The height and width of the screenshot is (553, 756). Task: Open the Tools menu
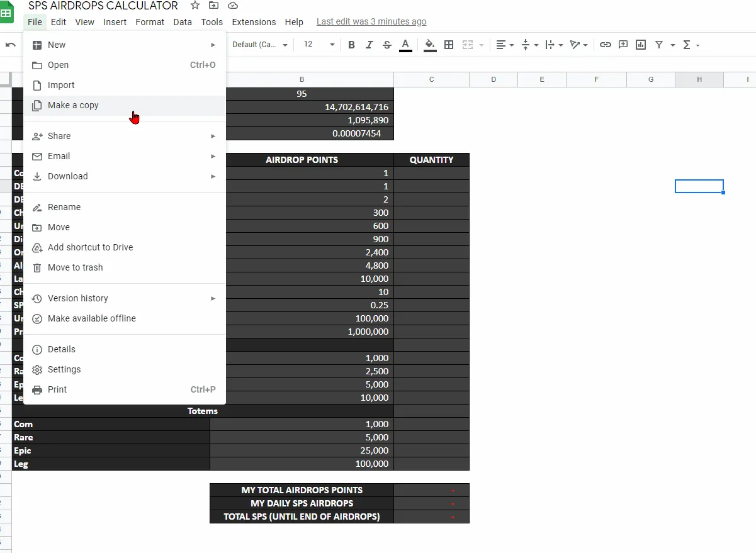coord(212,22)
